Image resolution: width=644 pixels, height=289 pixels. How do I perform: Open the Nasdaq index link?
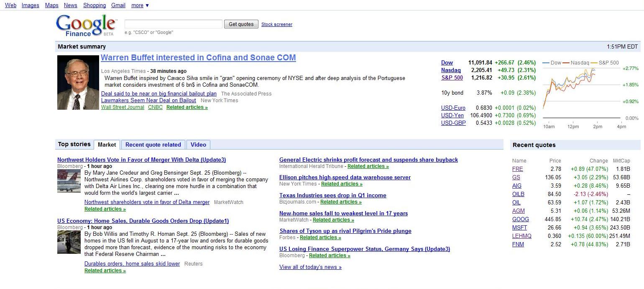click(451, 70)
